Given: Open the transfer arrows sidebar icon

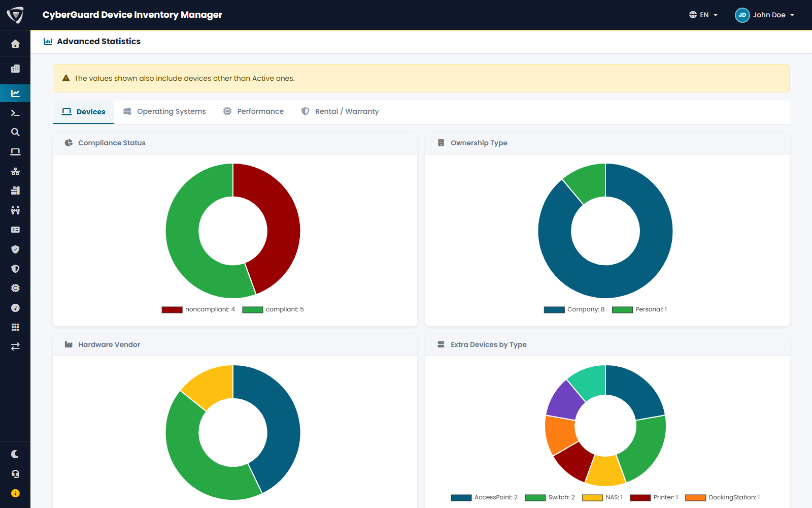Looking at the screenshot, I should (15, 346).
